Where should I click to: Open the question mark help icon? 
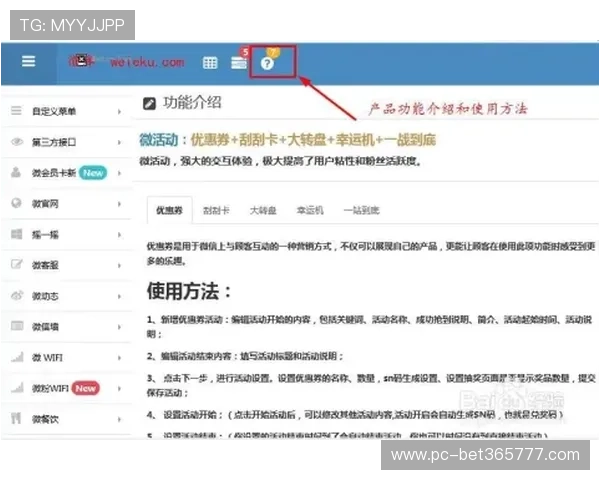coord(267,63)
